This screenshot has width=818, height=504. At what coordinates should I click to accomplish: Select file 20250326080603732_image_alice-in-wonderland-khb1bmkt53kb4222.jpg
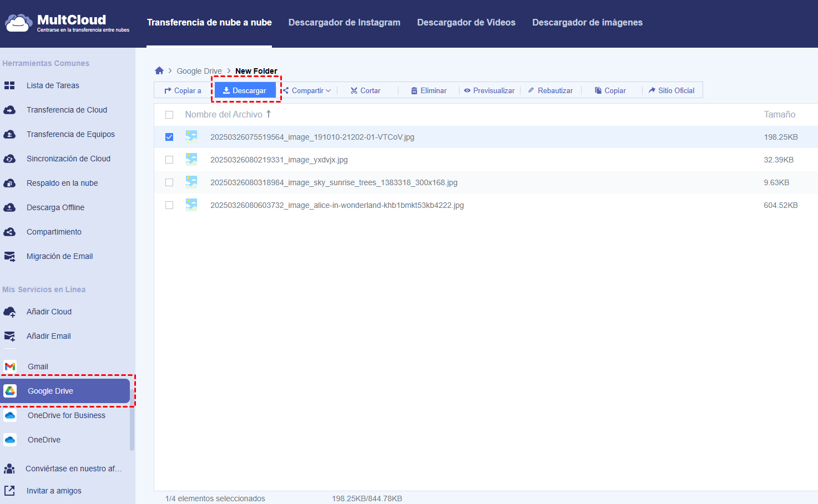[x=337, y=205]
